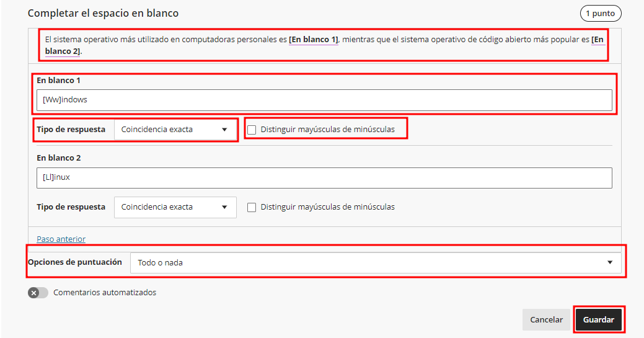Click the question text box

click(x=248, y=45)
